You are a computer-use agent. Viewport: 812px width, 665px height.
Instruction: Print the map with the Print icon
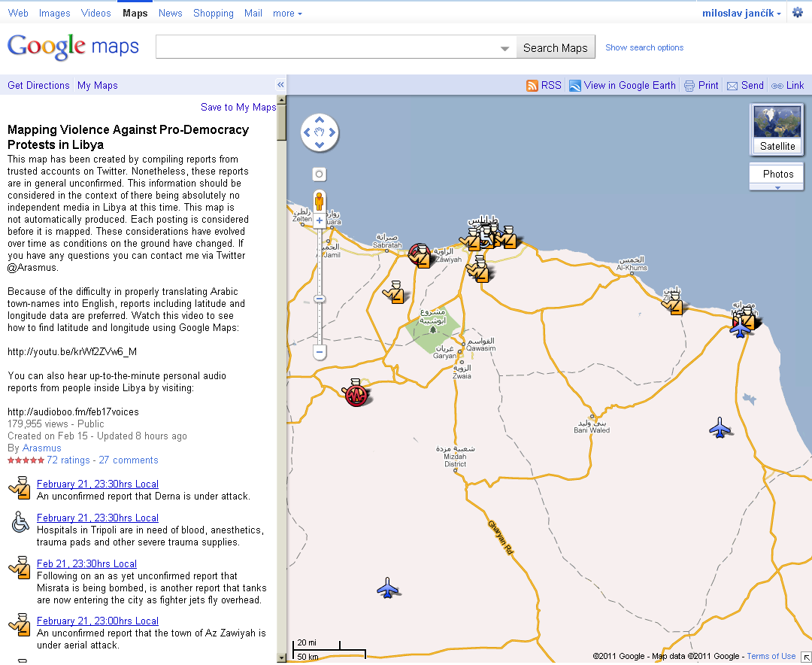coord(689,86)
